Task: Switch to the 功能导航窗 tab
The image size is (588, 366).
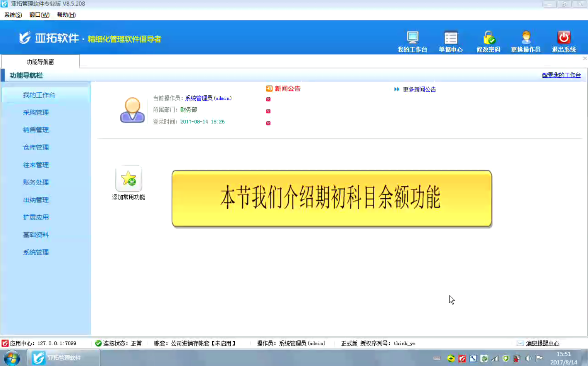Action: [x=40, y=62]
